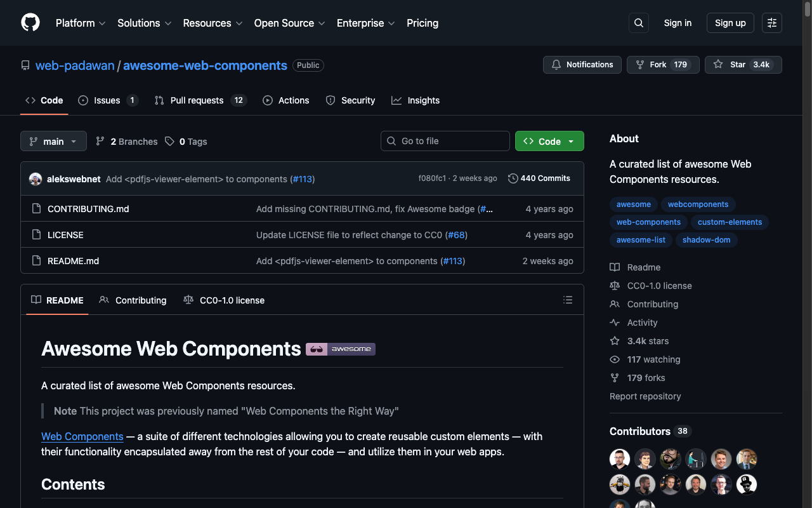Open the README outline list icon
Screen dimensions: 812x508
coord(568,300)
